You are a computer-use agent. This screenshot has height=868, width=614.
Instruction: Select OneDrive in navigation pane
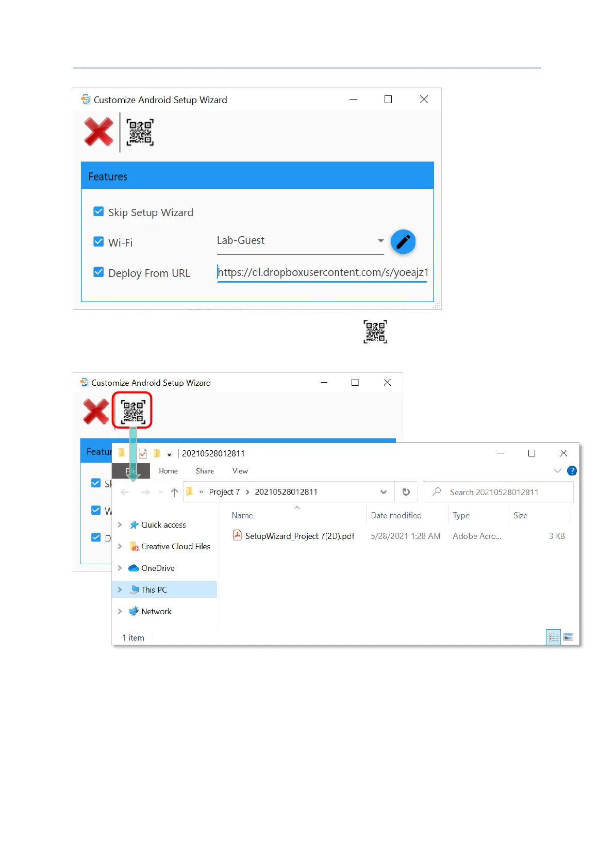pyautogui.click(x=158, y=568)
